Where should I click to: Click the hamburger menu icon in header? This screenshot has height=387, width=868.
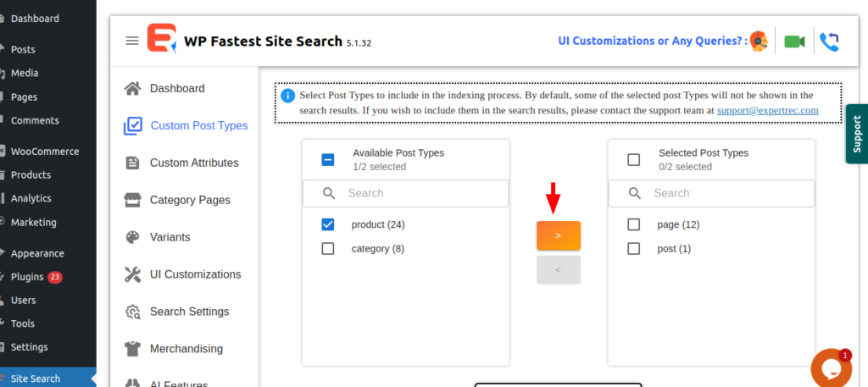click(x=131, y=41)
